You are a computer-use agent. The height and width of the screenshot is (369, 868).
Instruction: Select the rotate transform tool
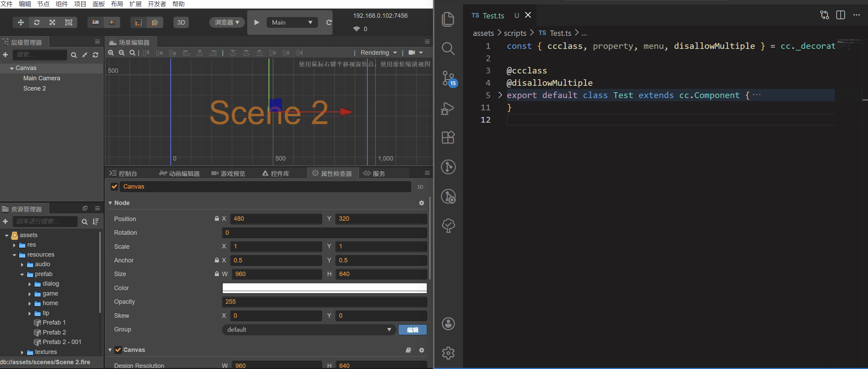pos(37,23)
